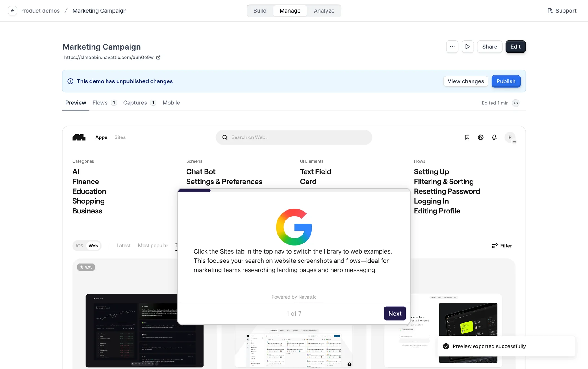The height and width of the screenshot is (369, 588).
Task: Click the tour step progress bar
Action: point(194,190)
